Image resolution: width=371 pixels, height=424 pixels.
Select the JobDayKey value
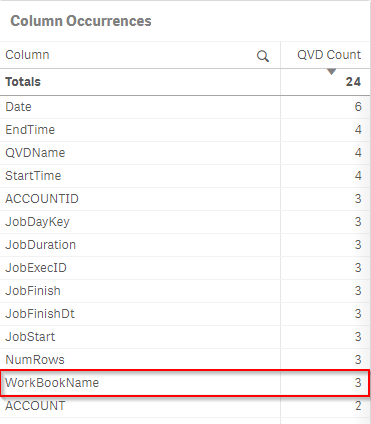click(37, 222)
